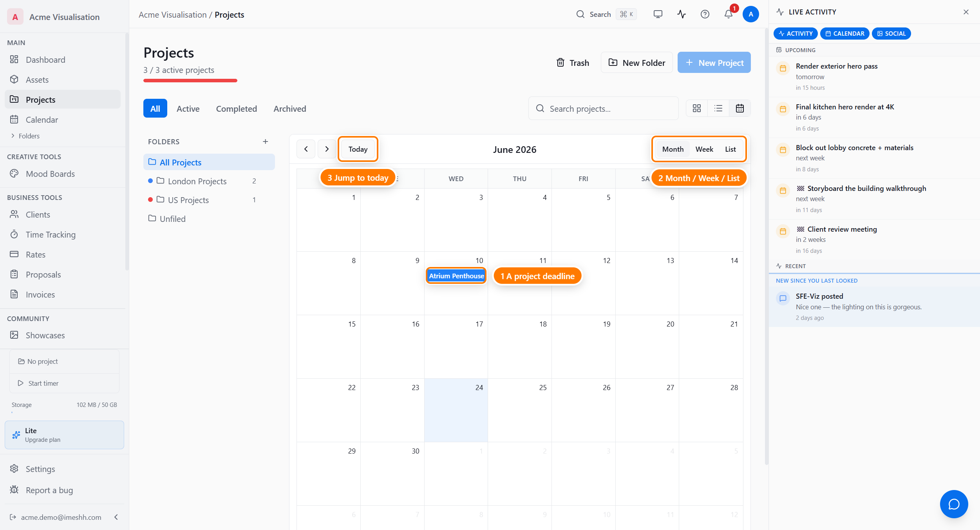Go to next month
This screenshot has height=530, width=980.
click(x=327, y=149)
